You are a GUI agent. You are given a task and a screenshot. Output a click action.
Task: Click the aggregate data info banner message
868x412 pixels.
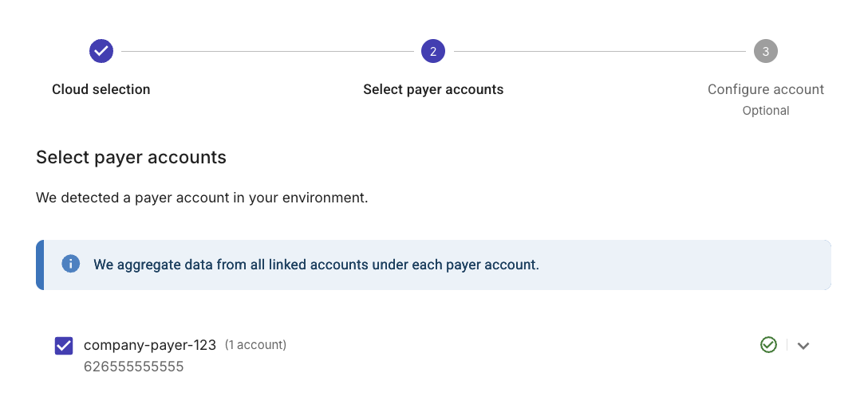coord(316,265)
